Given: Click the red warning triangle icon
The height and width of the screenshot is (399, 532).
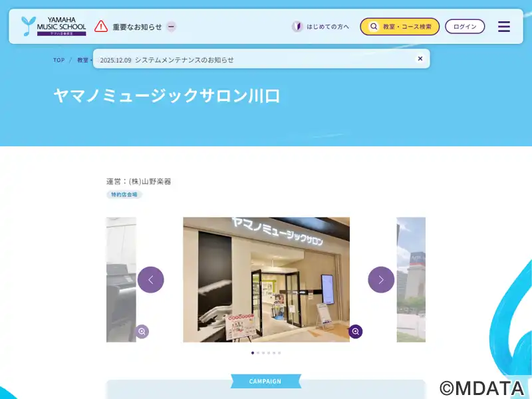Looking at the screenshot, I should click(x=101, y=26).
